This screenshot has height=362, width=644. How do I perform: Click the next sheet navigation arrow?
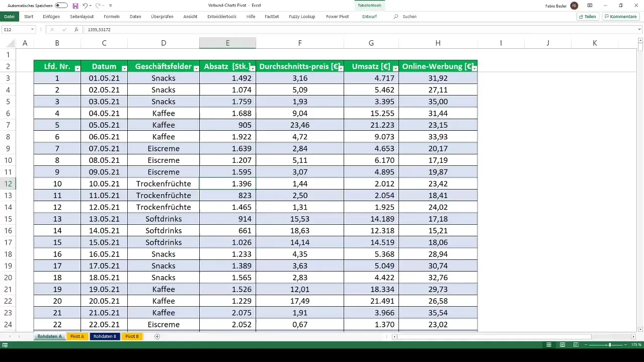(x=20, y=336)
